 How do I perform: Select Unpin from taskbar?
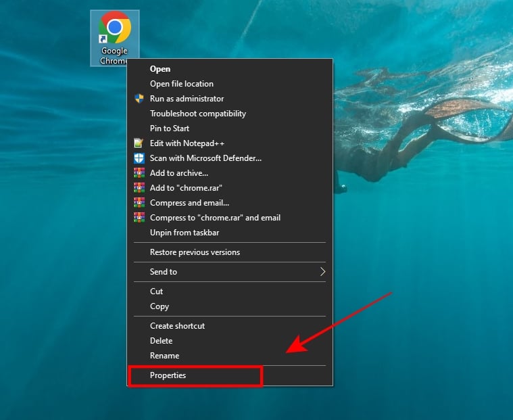pos(230,233)
